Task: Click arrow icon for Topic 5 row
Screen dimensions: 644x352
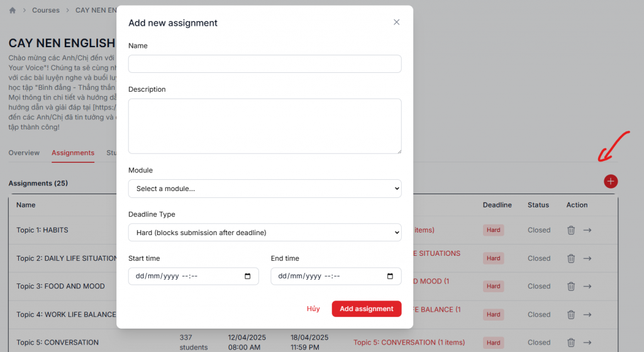Action: [x=587, y=343]
